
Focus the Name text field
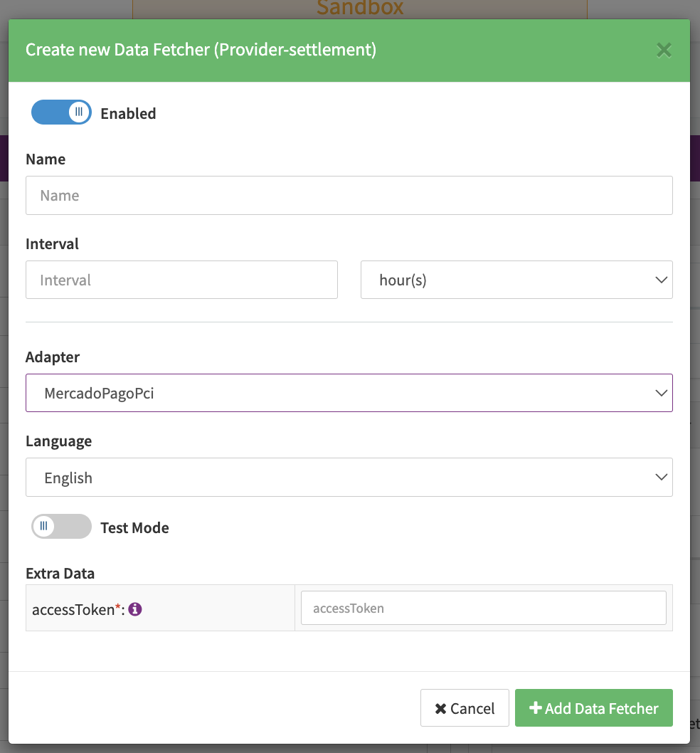(x=349, y=196)
